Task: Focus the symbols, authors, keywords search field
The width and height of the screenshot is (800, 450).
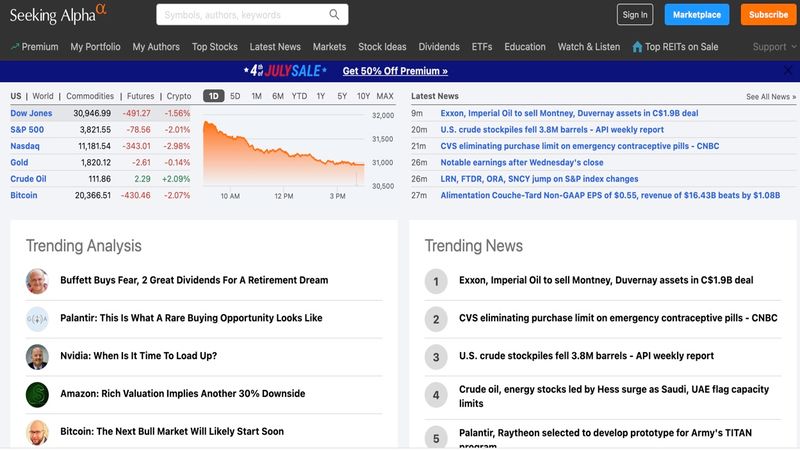Action: 252,15
